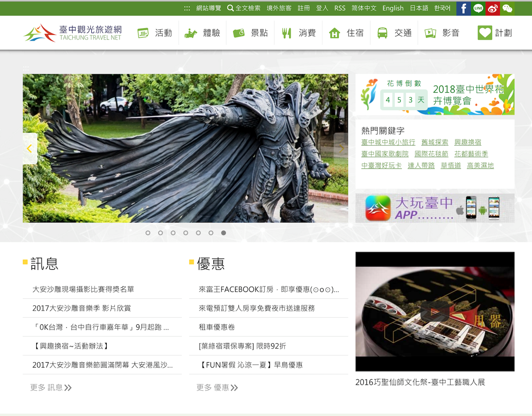Open the Weibo social icon

493,8
